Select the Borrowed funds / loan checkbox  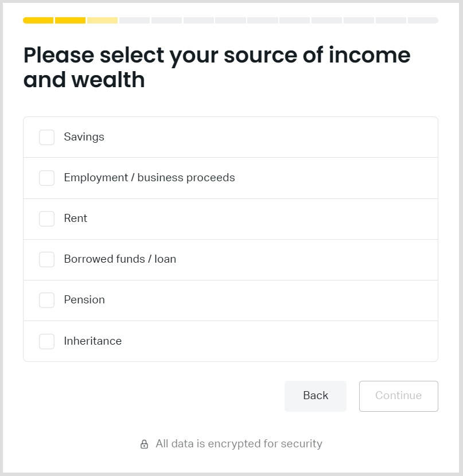(x=46, y=259)
